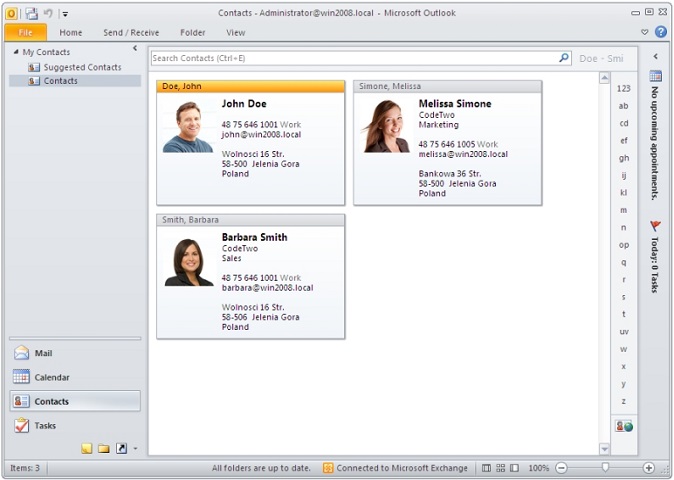The height and width of the screenshot is (480, 674).
Task: Click the Connected to Microsoft Exchange status icon
Action: [x=328, y=468]
